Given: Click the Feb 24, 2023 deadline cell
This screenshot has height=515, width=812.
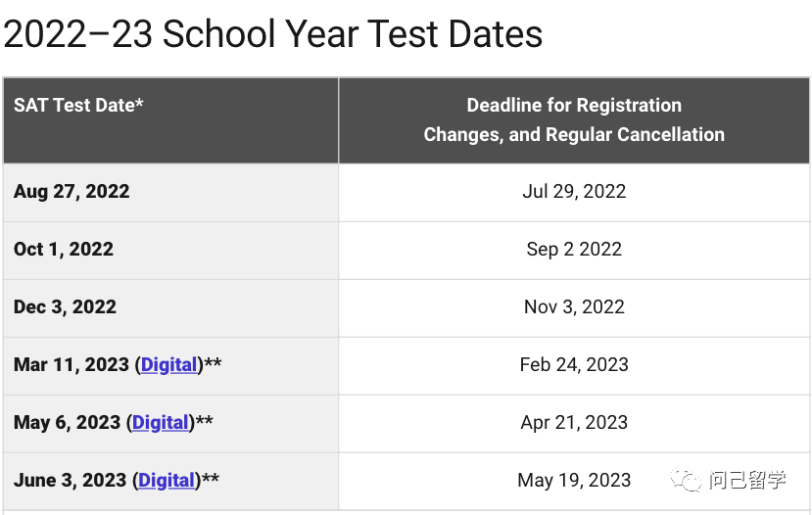Looking at the screenshot, I should pyautogui.click(x=574, y=366).
